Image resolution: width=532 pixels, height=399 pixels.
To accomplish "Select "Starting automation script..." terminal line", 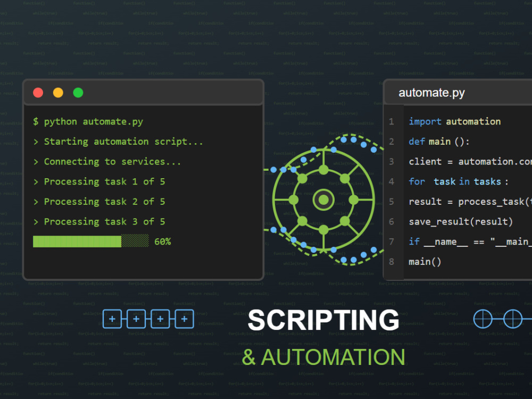I will click(x=118, y=142).
